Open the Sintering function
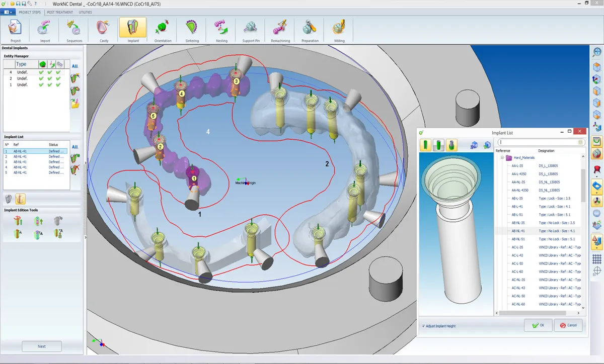Image resolution: width=604 pixels, height=364 pixels. pos(191,30)
